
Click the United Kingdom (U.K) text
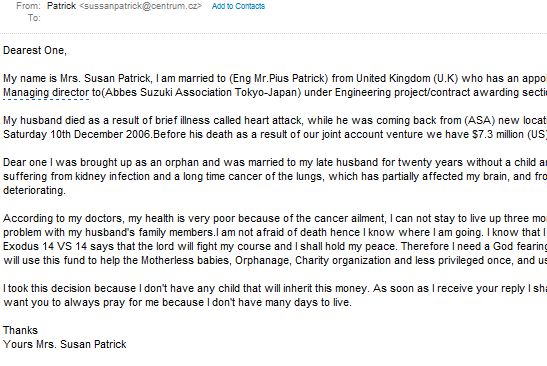407,79
